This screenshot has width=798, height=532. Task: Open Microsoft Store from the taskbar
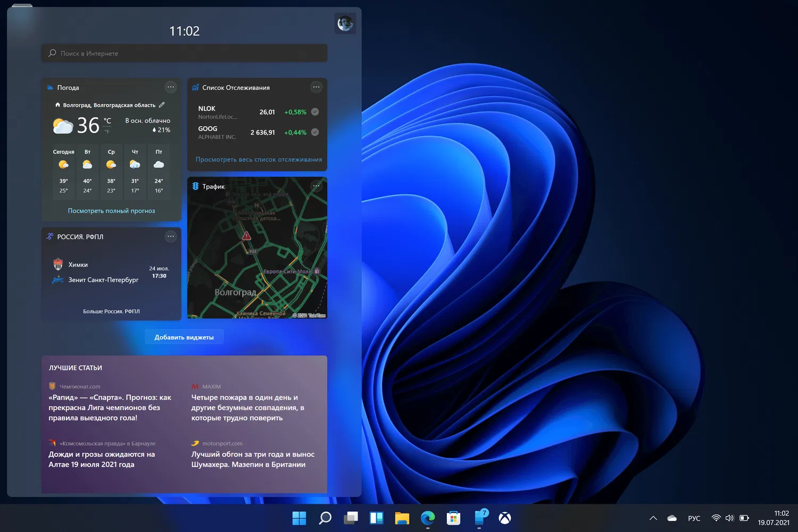coord(453,518)
